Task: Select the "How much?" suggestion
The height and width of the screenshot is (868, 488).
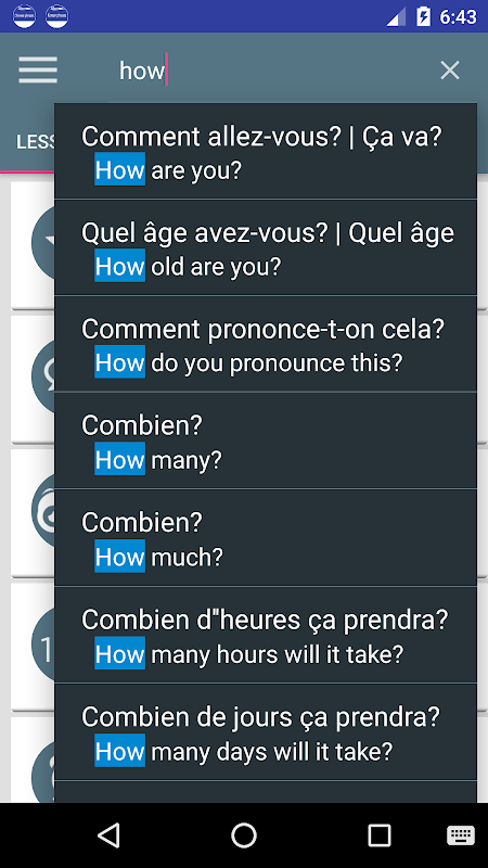Action: pos(266,539)
